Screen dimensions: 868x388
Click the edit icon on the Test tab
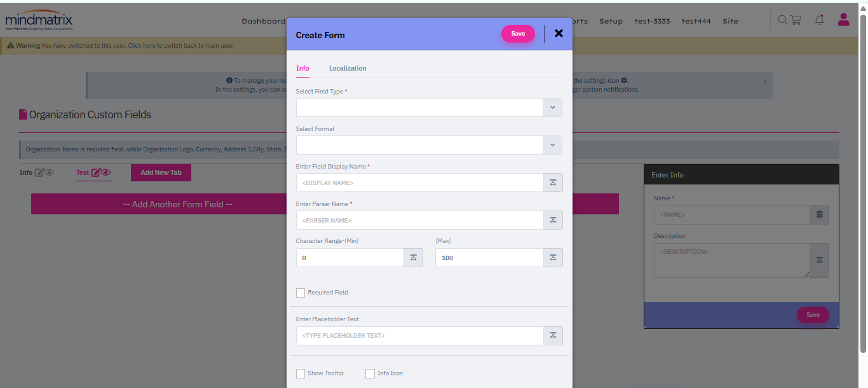96,172
